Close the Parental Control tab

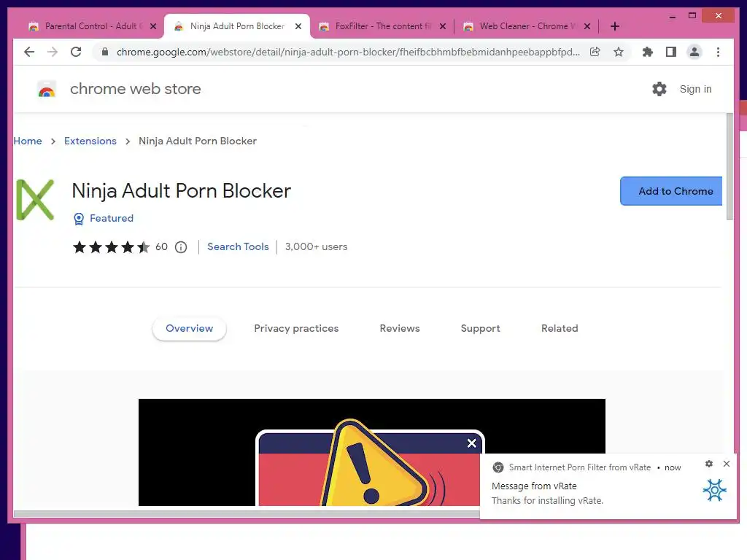[x=153, y=26]
